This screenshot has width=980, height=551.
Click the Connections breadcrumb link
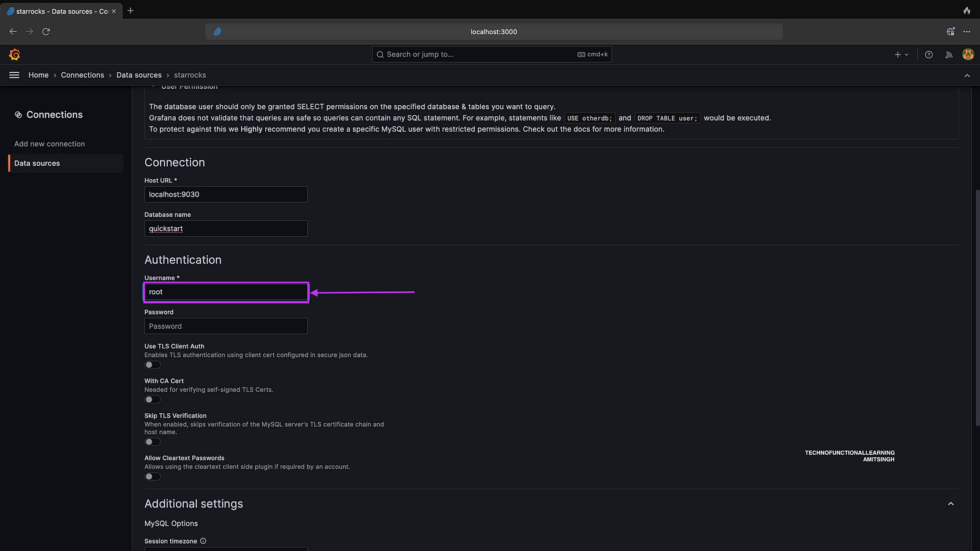point(83,75)
